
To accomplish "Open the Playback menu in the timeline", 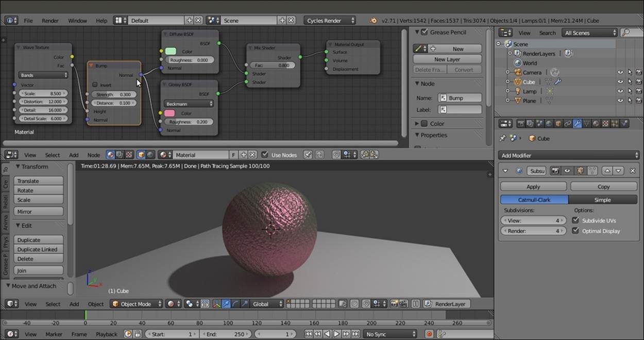I will pos(106,334).
